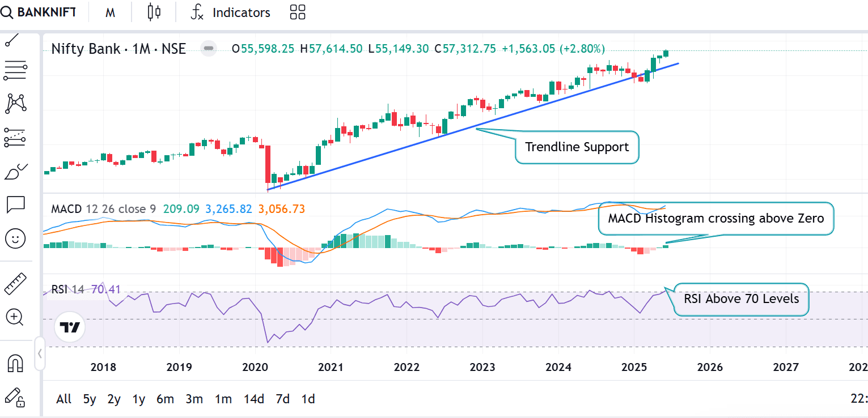This screenshot has width=868, height=418.
Task: Select the 1d time range
Action: tap(308, 399)
